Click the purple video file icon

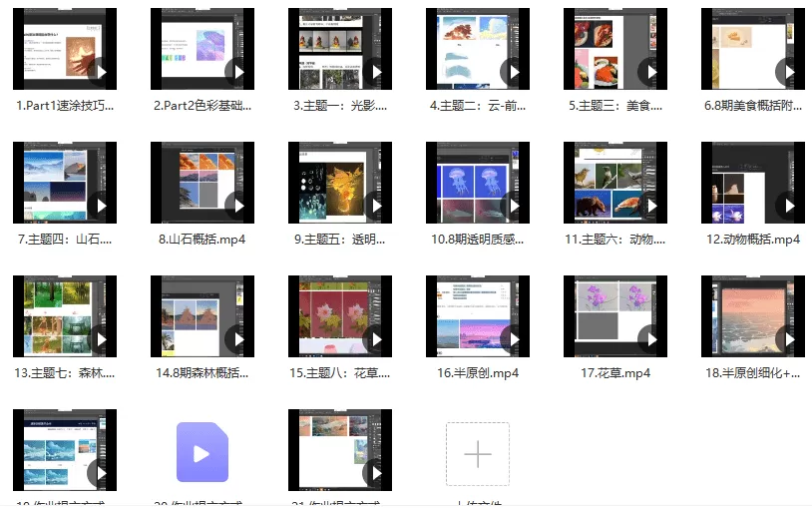pos(203,454)
